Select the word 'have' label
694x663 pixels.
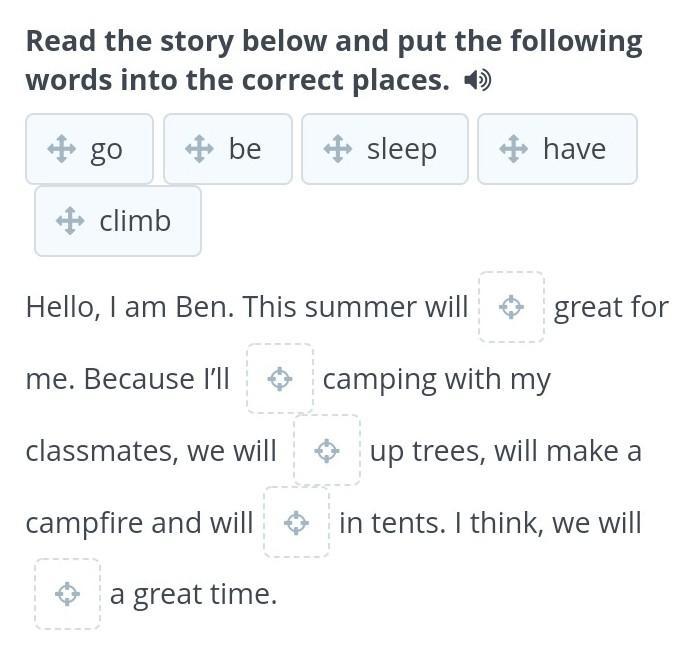(574, 149)
